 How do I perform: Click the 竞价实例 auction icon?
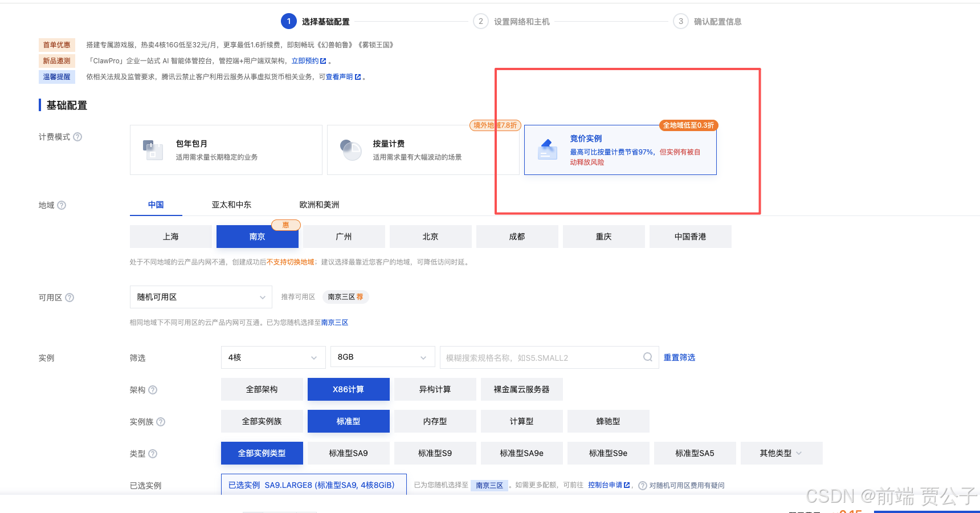(548, 149)
